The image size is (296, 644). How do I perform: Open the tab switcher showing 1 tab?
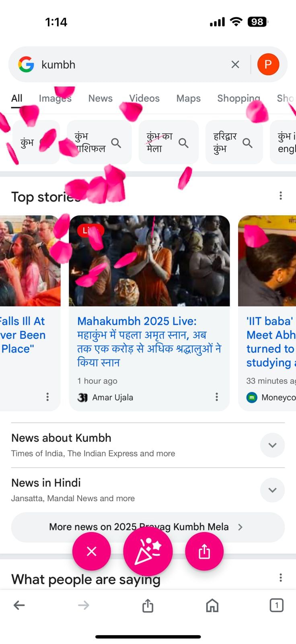click(277, 605)
